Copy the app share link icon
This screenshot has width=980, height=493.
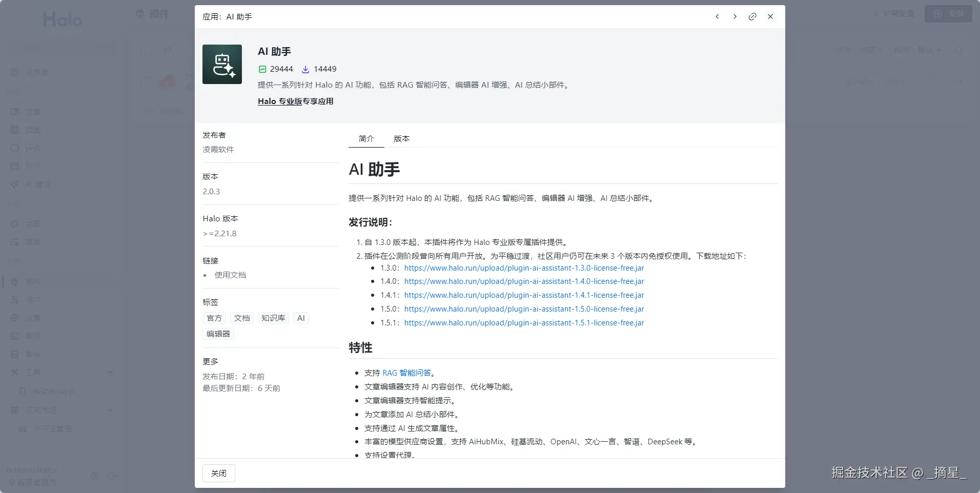(x=752, y=17)
